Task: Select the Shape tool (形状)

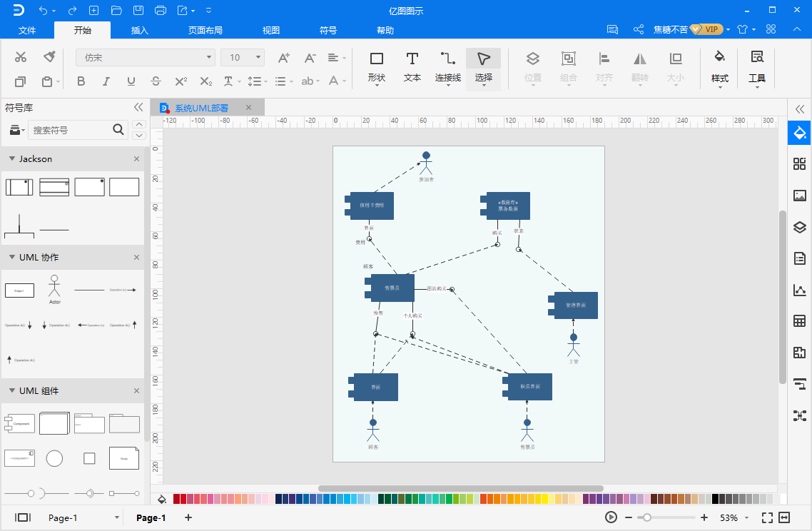Action: (x=377, y=68)
